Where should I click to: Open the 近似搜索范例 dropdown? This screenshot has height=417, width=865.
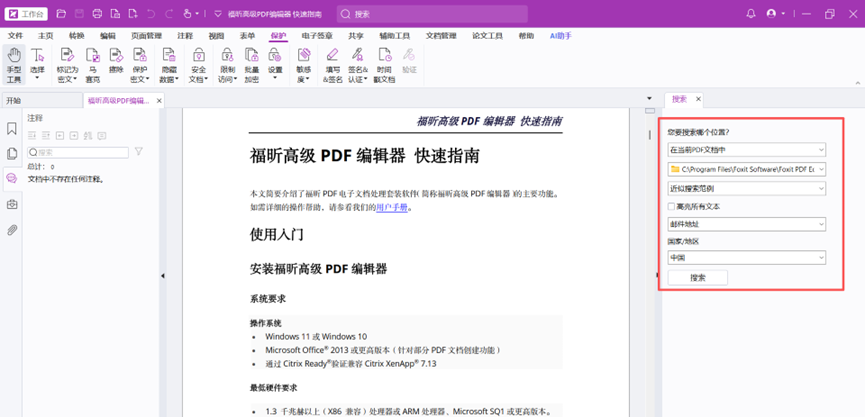click(x=747, y=188)
